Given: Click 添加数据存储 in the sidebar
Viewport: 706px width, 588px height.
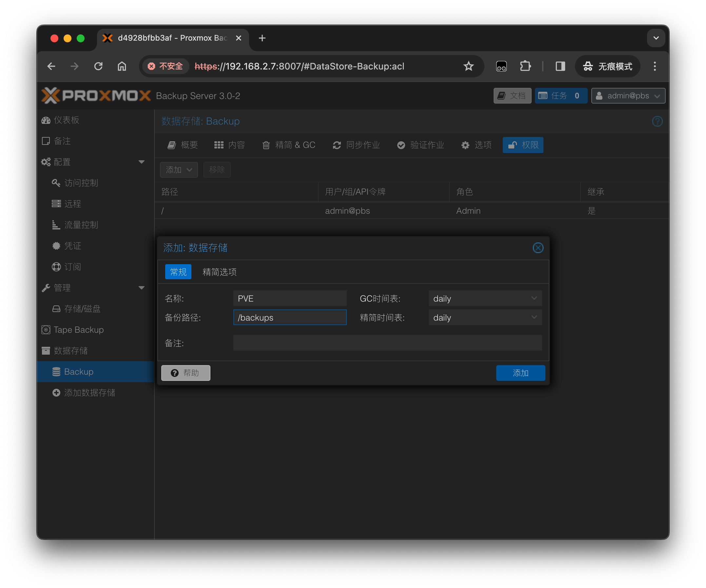Looking at the screenshot, I should click(x=90, y=392).
